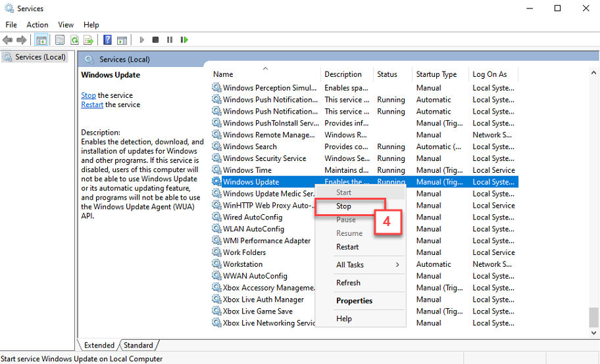Click gear icon of Wired AutoConfig service
600x364 pixels.
pos(216,217)
